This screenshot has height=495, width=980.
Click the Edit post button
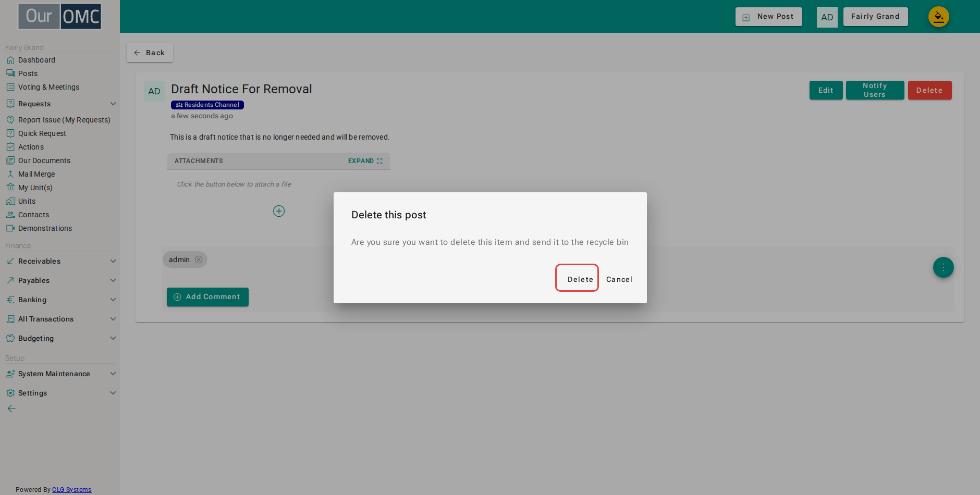[x=826, y=90]
